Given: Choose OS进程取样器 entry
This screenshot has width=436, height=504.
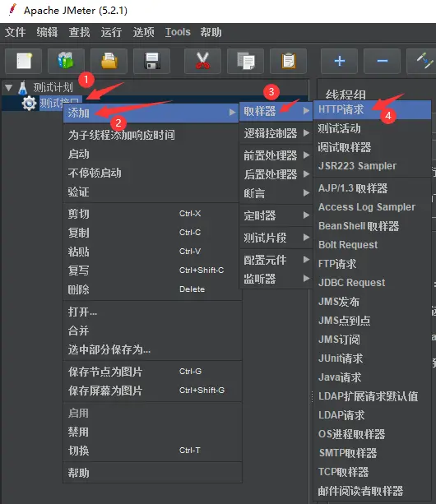Looking at the screenshot, I should coord(372,434).
